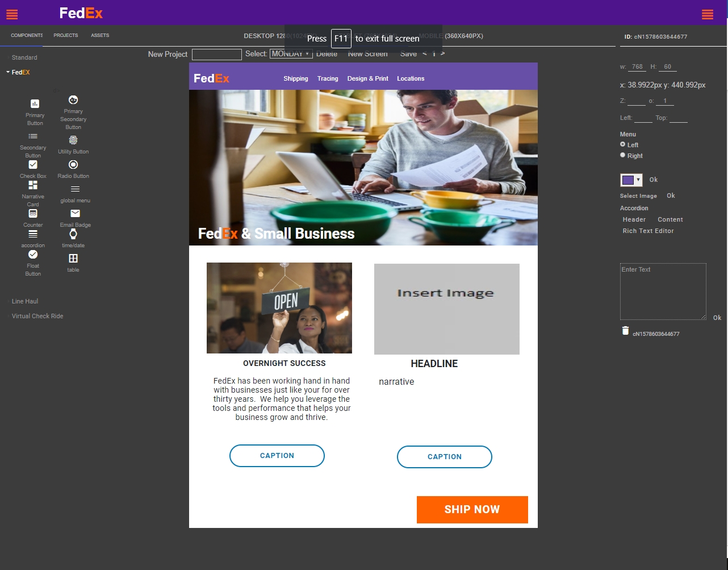Open the accordion Header option
The image size is (728, 570).
(x=634, y=219)
